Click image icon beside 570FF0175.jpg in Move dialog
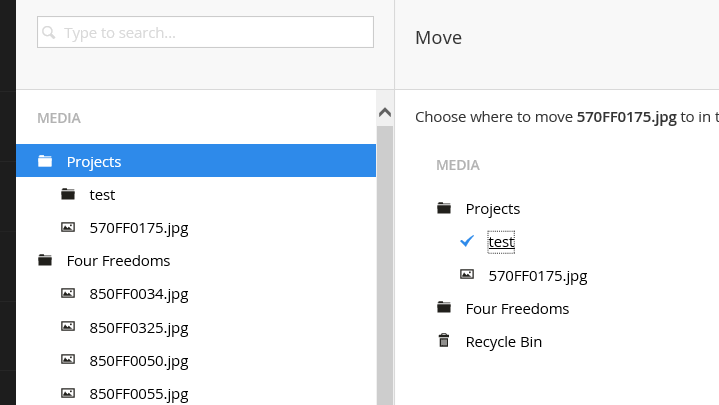Viewport: 719px width, 405px height. pos(467,274)
